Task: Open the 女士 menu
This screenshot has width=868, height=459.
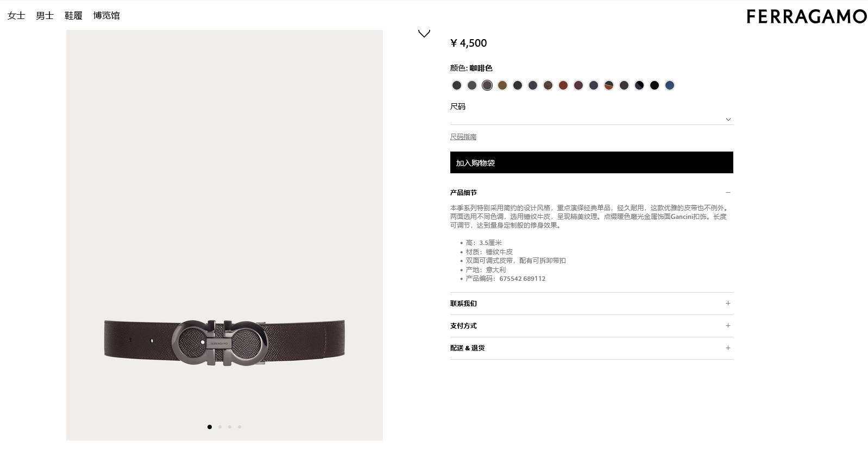Action: [x=16, y=16]
